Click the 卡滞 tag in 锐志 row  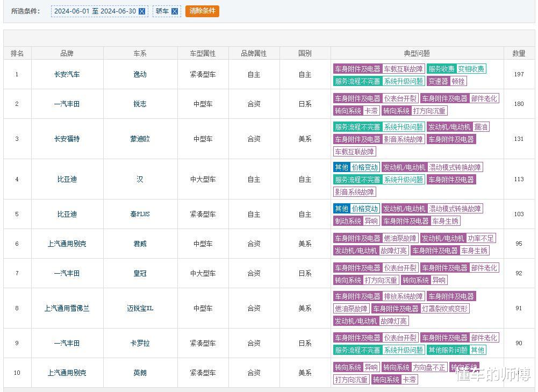coord(371,111)
